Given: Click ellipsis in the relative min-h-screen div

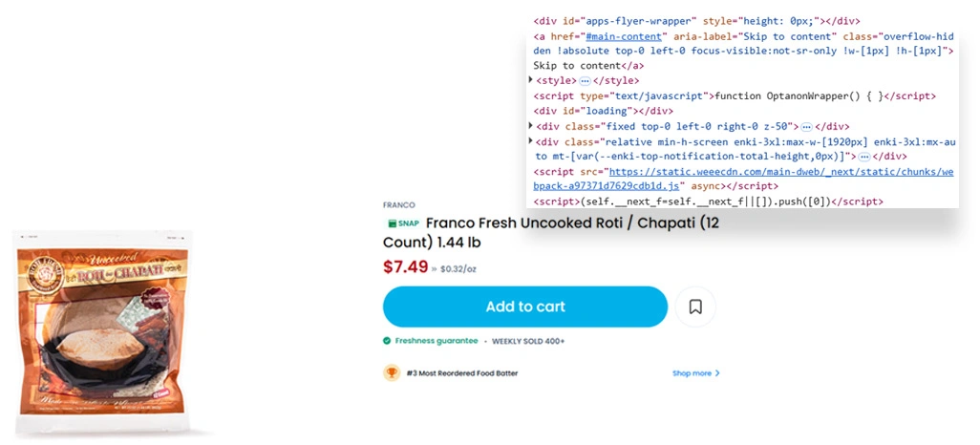Looking at the screenshot, I should [x=863, y=156].
